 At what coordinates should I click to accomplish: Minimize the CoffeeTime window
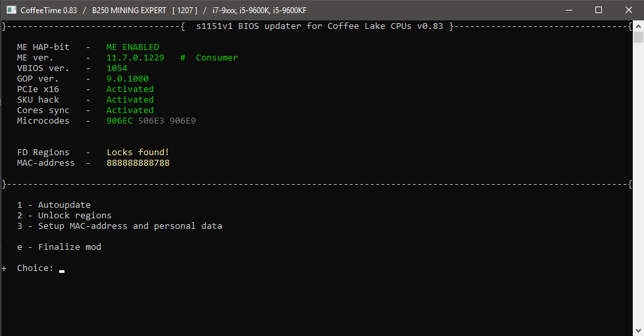point(569,10)
